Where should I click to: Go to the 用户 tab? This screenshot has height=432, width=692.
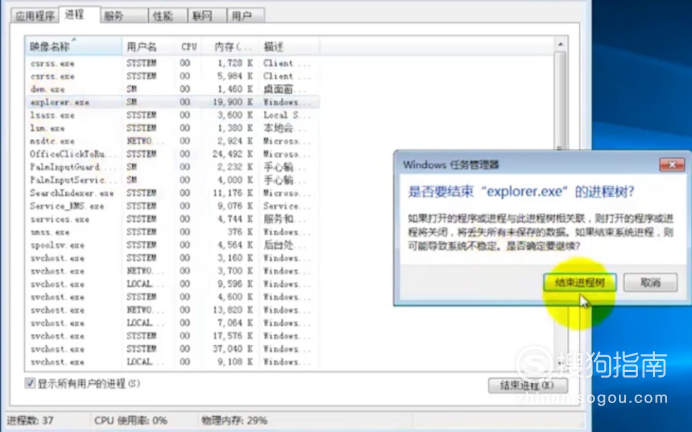click(246, 16)
